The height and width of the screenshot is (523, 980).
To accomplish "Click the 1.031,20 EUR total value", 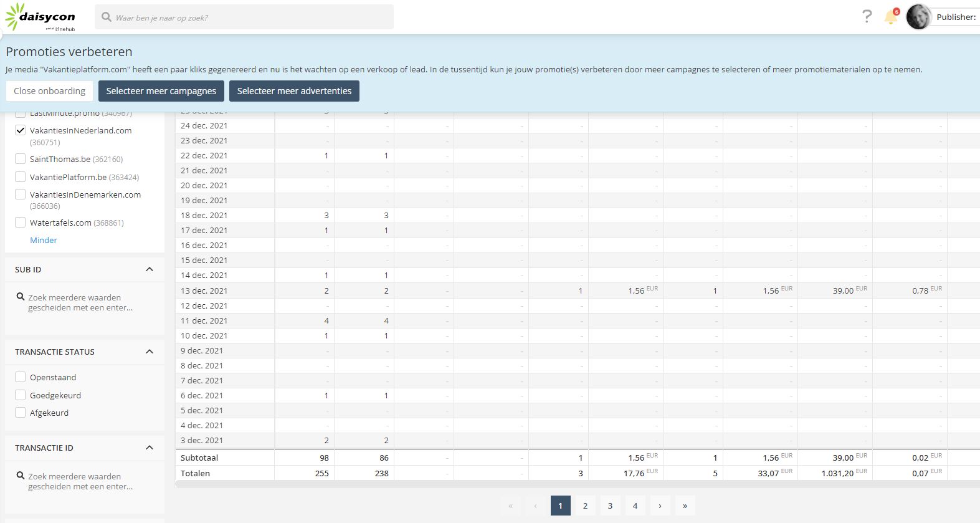I will coord(844,473).
